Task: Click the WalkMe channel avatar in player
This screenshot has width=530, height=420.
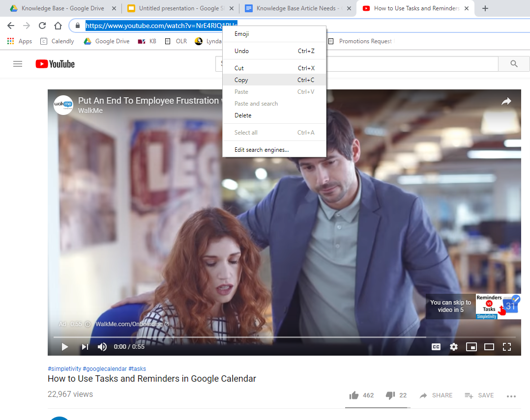Action: point(63,105)
